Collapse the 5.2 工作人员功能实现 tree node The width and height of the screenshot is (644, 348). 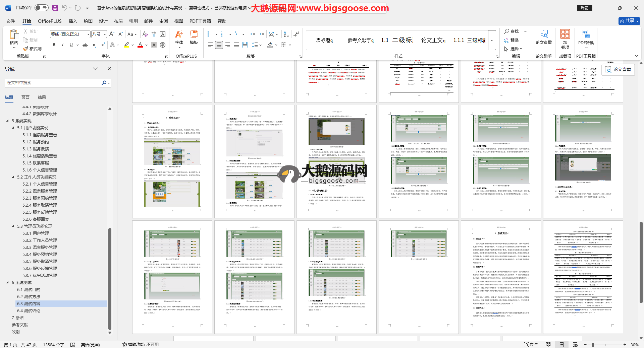pos(13,177)
